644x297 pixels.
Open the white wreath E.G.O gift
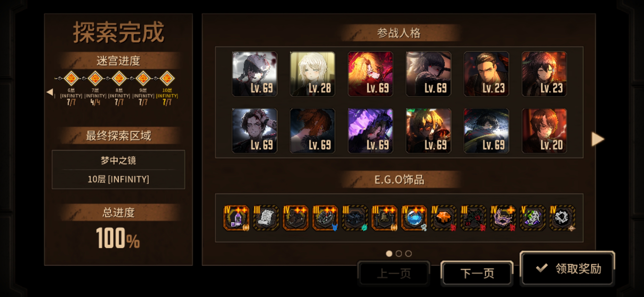pos(562,218)
